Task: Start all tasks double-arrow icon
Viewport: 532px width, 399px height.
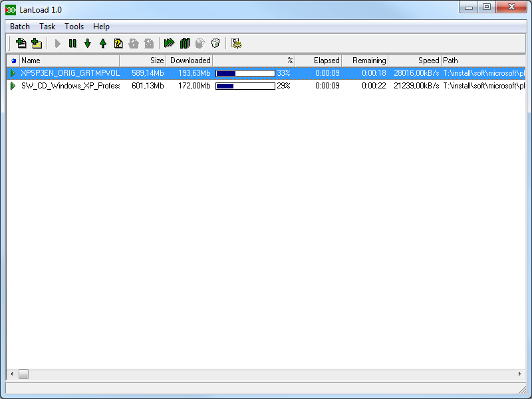Action: 169,43
